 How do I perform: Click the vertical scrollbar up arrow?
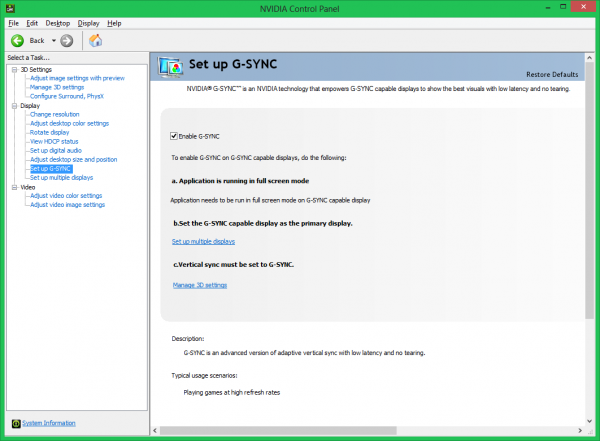pos(589,58)
